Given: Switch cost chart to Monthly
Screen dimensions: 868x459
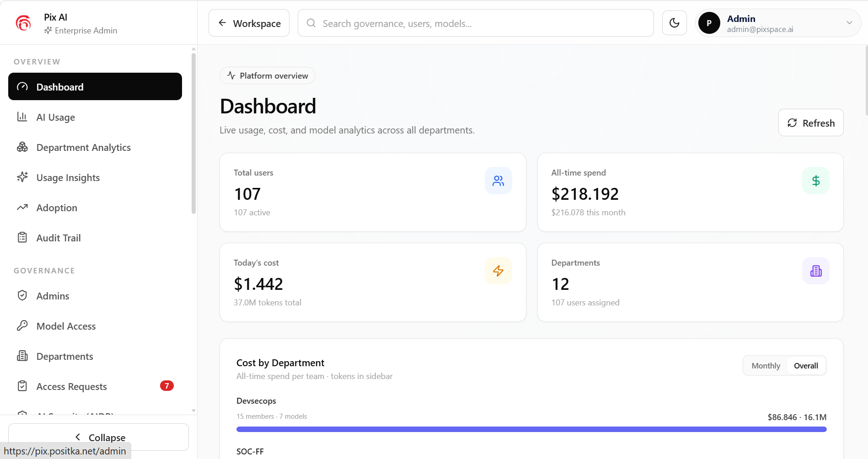Looking at the screenshot, I should 766,366.
